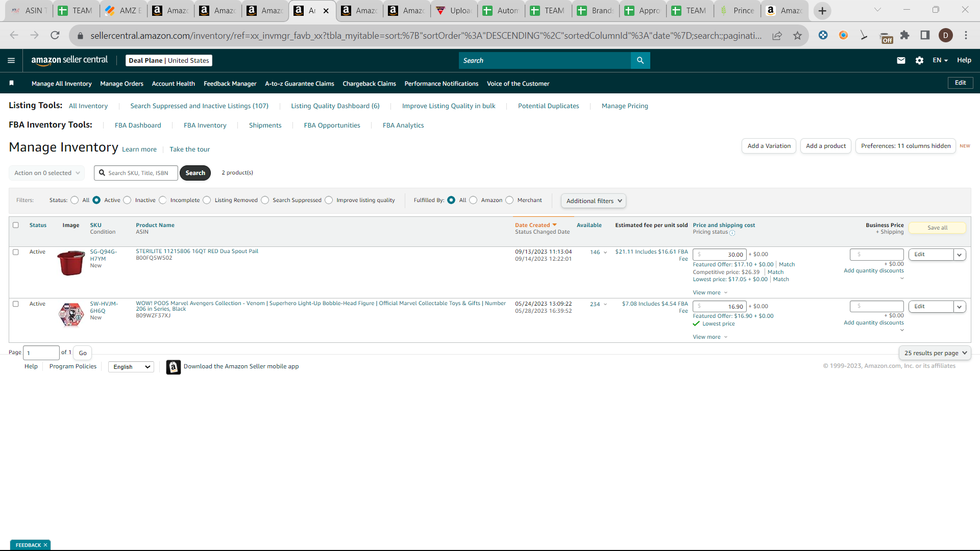
Task: Click the search magnifier button in header
Action: [x=640, y=60]
